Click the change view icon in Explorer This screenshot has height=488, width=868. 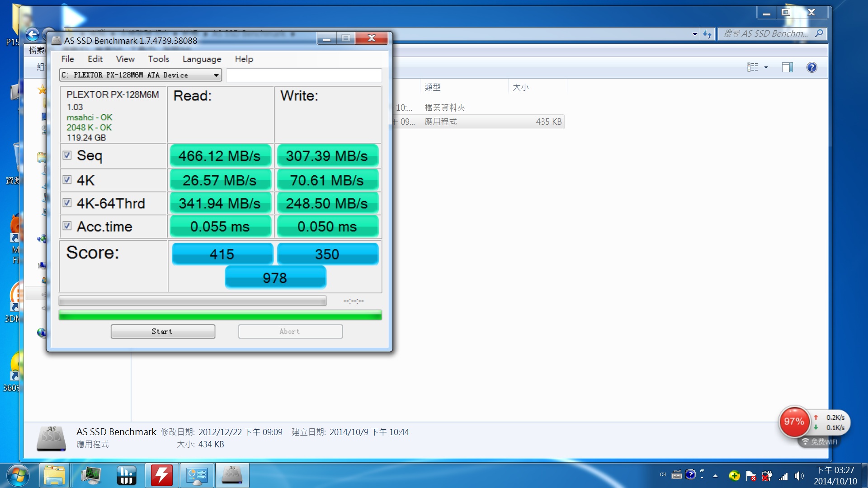(753, 67)
